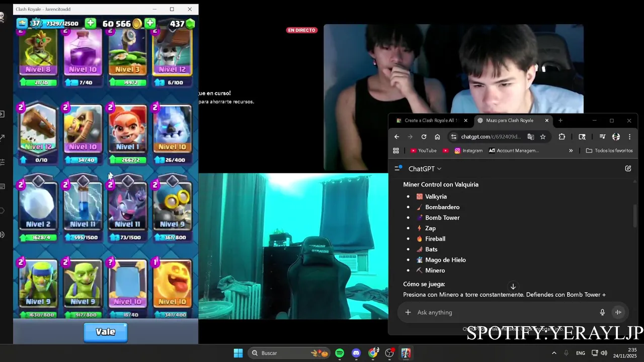Show hidden system tray icons
Screen dimensions: 644x362
(x=554, y=353)
